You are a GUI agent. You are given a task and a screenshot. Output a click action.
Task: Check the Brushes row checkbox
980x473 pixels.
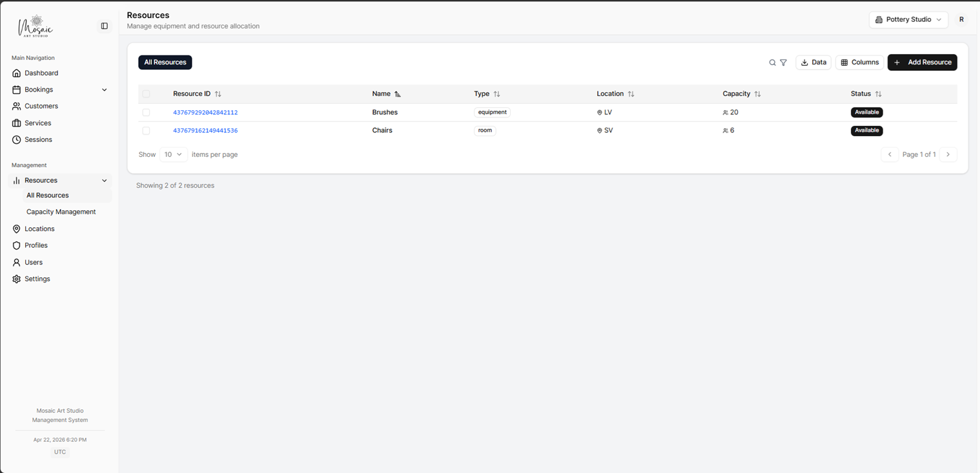147,112
